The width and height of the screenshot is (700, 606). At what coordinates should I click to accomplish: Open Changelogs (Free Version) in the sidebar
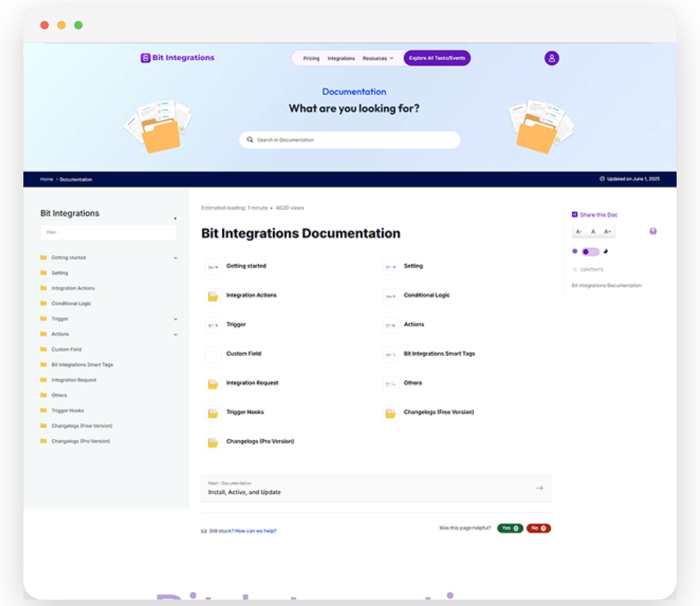click(x=82, y=425)
